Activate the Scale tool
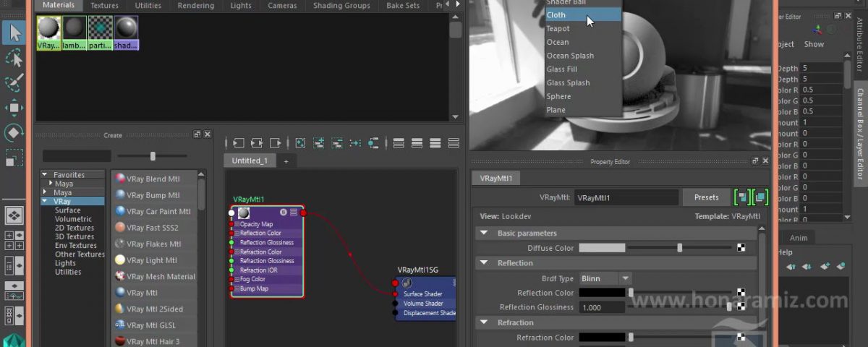The image size is (868, 347). pos(14,158)
